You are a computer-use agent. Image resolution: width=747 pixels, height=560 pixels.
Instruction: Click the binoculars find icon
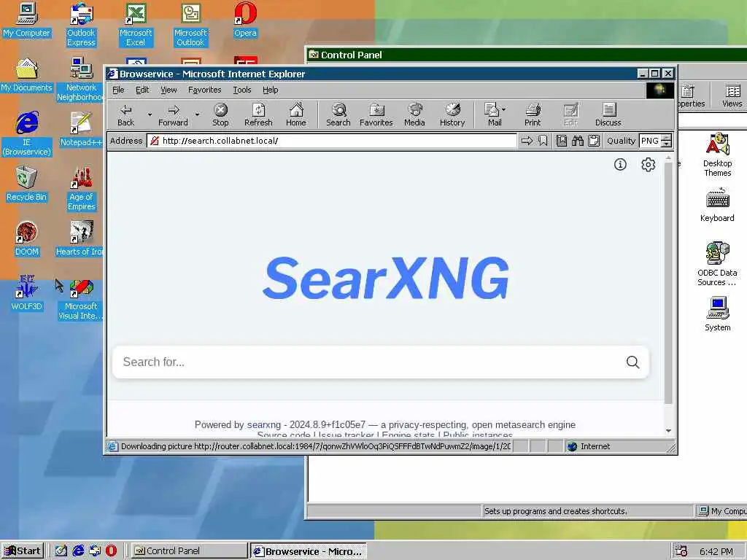(578, 141)
